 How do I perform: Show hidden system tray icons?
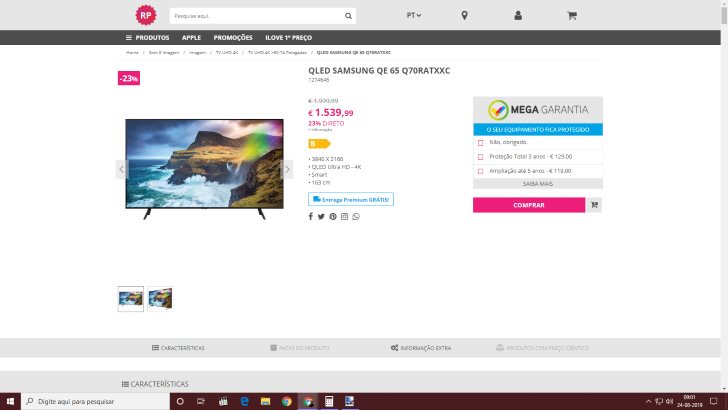648,401
